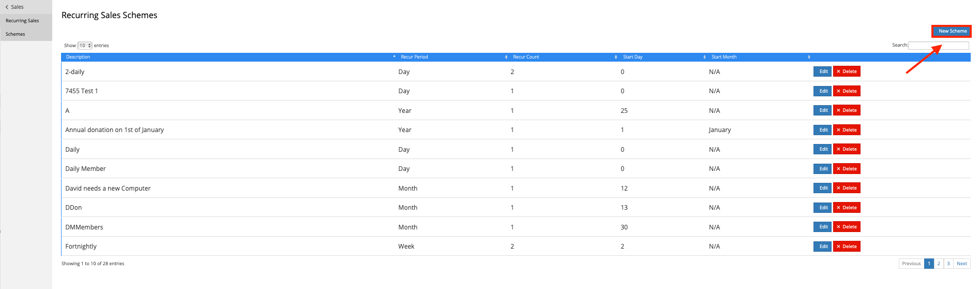
Task: Go to Previous page
Action: pos(911,264)
